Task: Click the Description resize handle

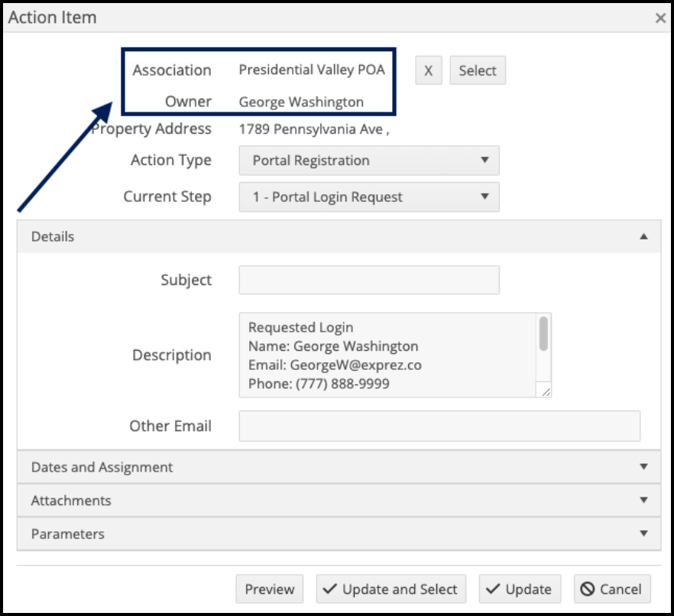Action: point(546,391)
